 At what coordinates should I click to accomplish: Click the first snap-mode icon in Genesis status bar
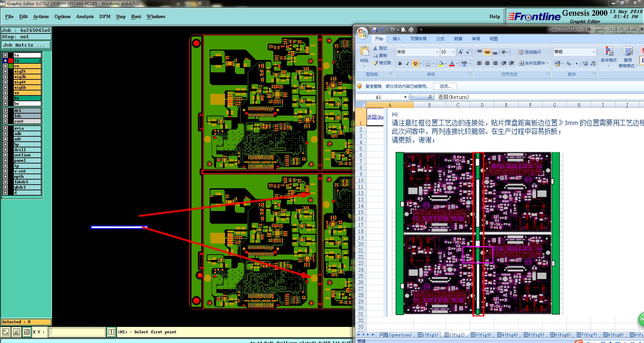tap(6, 332)
